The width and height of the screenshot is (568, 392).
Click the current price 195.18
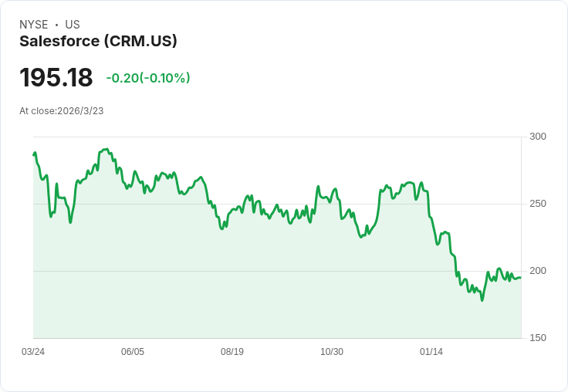(x=56, y=77)
